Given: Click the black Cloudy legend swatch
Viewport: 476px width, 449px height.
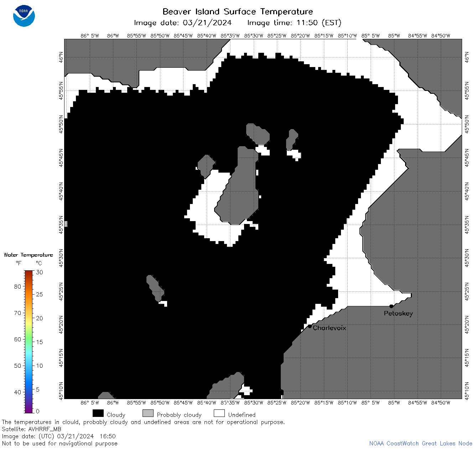Looking at the screenshot, I should point(98,413).
